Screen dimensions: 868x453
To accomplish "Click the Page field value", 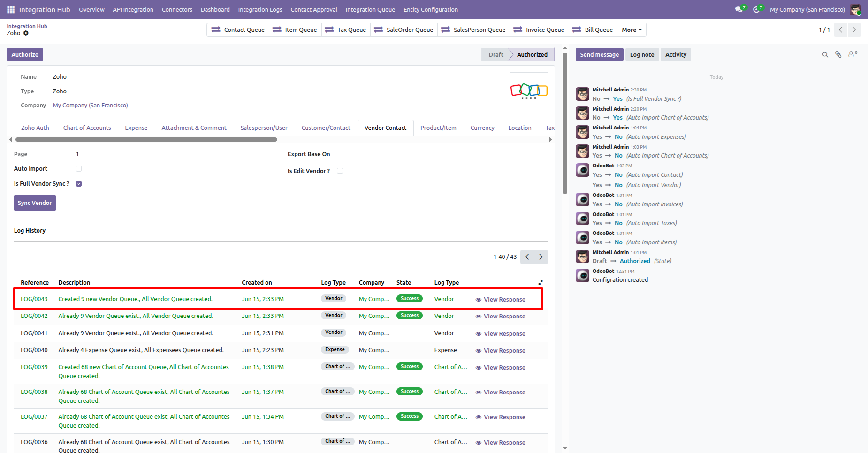I will [x=77, y=154].
